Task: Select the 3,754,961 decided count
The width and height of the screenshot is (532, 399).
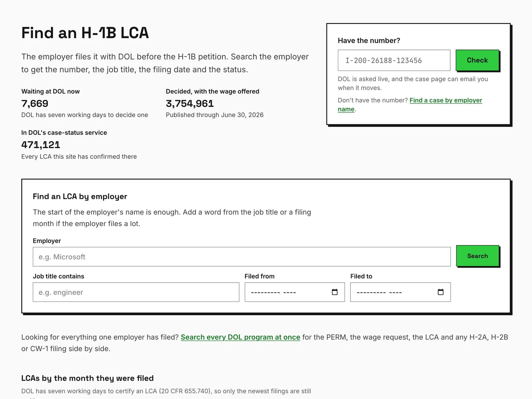Action: click(190, 103)
